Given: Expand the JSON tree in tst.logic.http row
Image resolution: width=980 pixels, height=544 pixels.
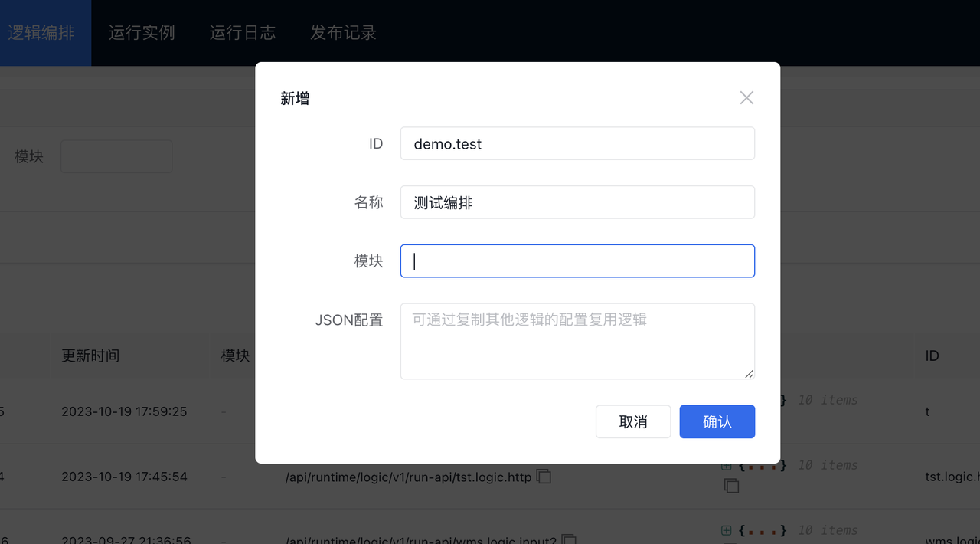Looking at the screenshot, I should click(727, 465).
